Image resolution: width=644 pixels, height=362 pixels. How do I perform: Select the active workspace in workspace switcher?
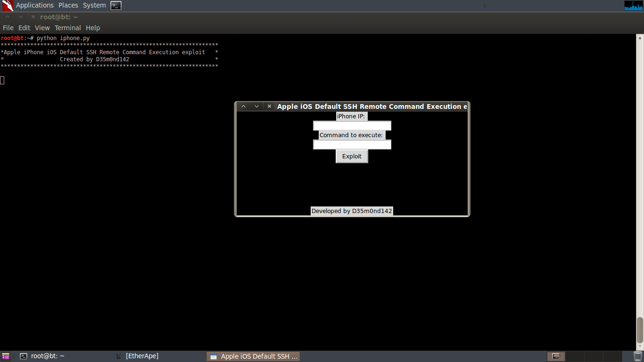coord(556,356)
